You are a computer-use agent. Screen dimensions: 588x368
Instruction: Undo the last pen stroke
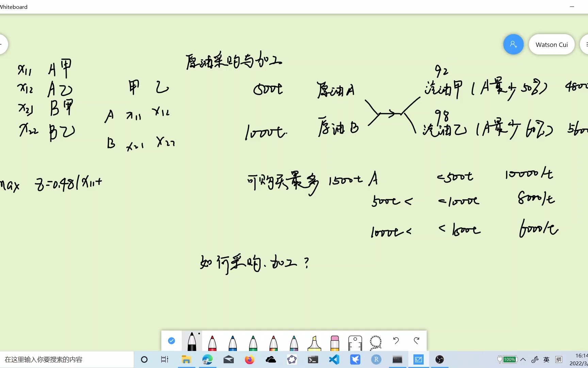click(396, 341)
